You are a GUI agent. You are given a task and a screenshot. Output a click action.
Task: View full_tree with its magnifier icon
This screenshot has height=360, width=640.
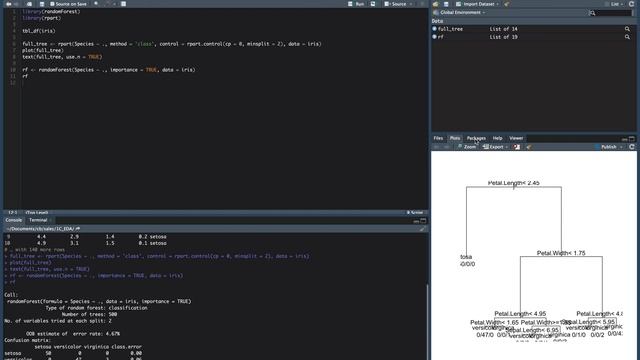click(x=627, y=29)
